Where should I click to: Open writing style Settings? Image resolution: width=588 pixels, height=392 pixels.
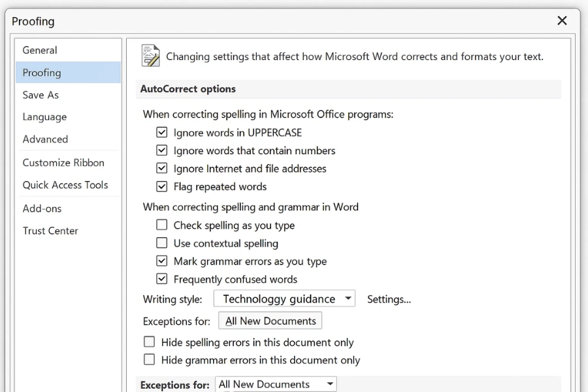[x=389, y=299]
